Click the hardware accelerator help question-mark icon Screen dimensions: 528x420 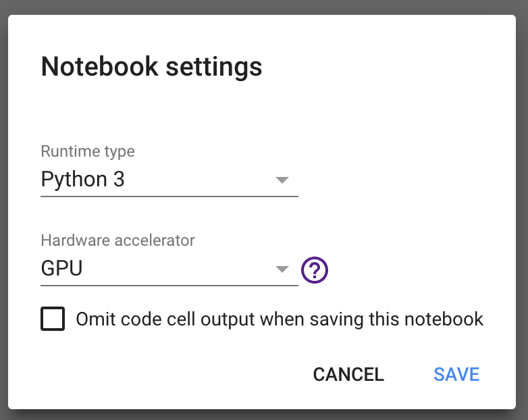(x=315, y=270)
